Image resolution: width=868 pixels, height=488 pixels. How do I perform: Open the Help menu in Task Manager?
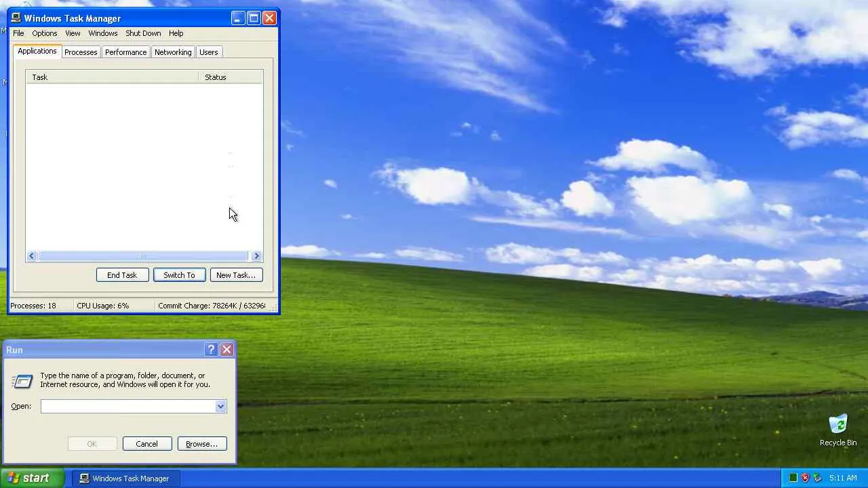click(x=176, y=33)
